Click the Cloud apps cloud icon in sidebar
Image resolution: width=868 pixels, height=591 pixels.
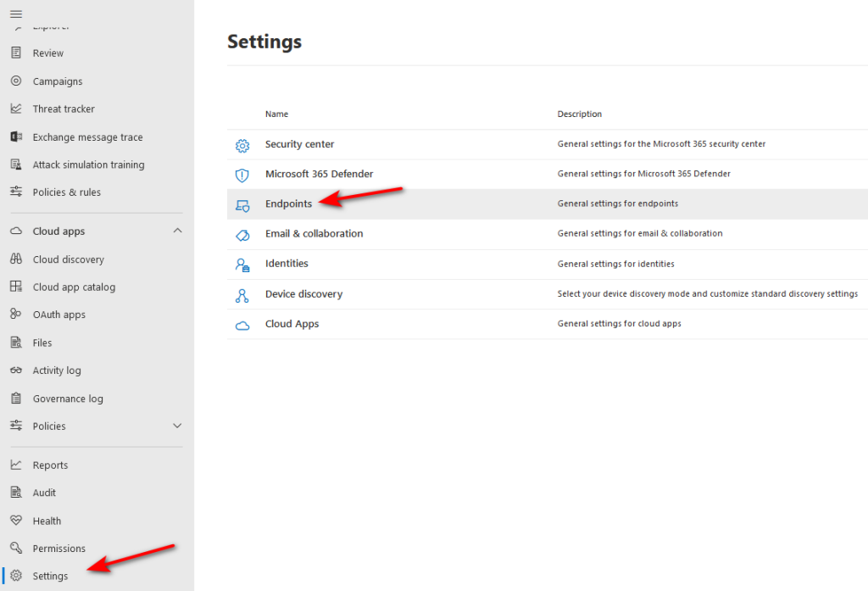[16, 231]
